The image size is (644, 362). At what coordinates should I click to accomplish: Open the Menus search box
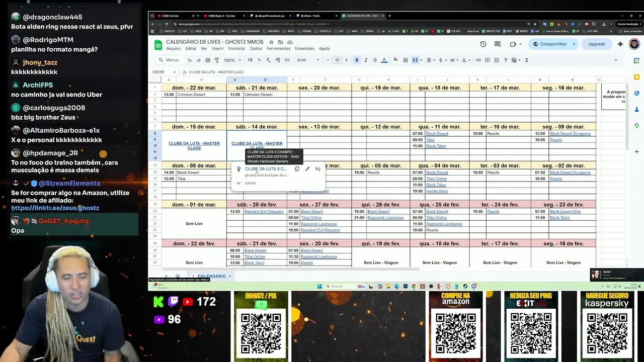pyautogui.click(x=169, y=60)
